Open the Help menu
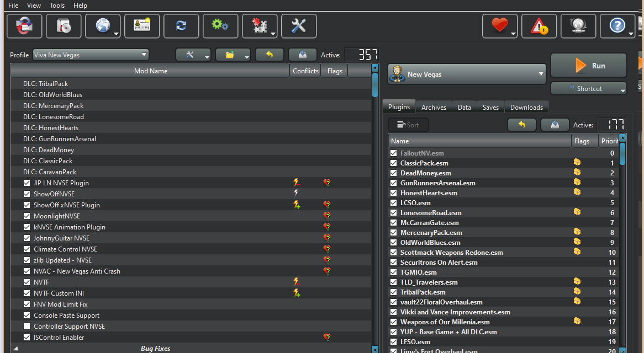The height and width of the screenshot is (353, 644). (80, 6)
